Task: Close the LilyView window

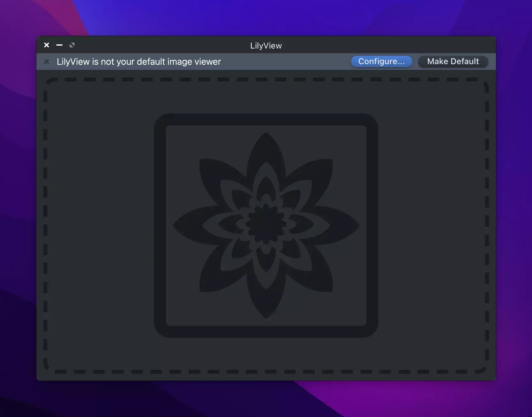Action: click(x=47, y=45)
